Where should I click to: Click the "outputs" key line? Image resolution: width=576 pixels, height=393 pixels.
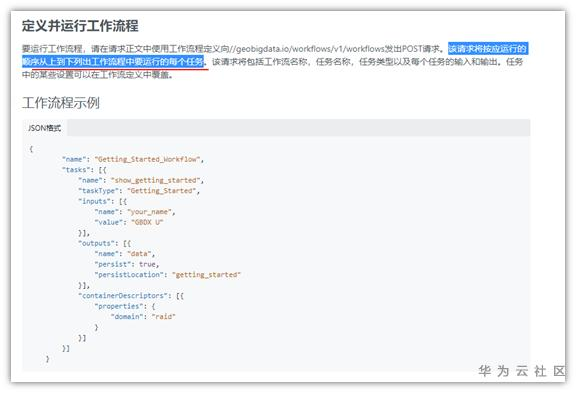(x=104, y=243)
